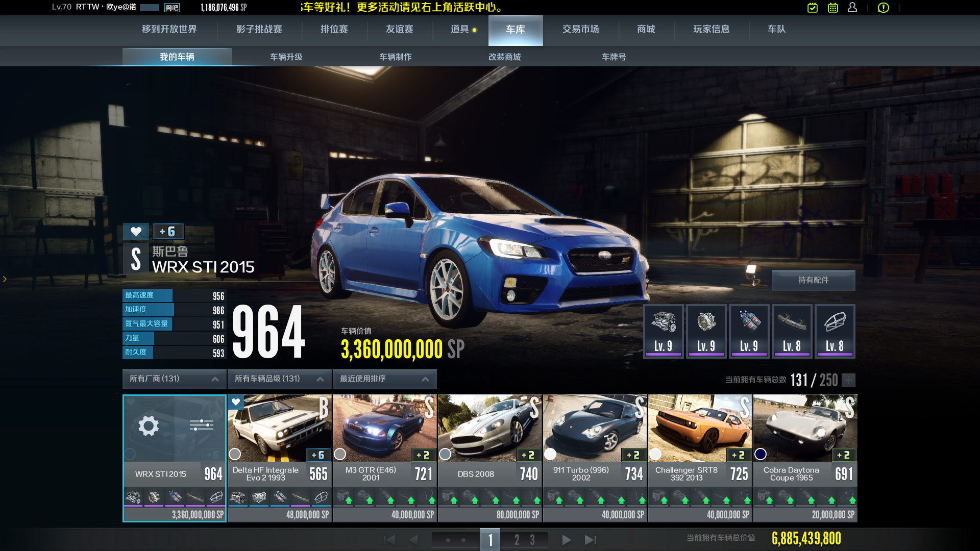Click the 最高速度 stat bar

pyautogui.click(x=174, y=295)
